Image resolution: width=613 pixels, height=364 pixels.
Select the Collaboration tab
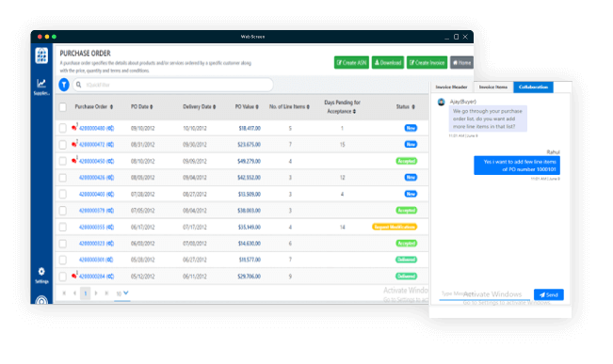pos(533,87)
